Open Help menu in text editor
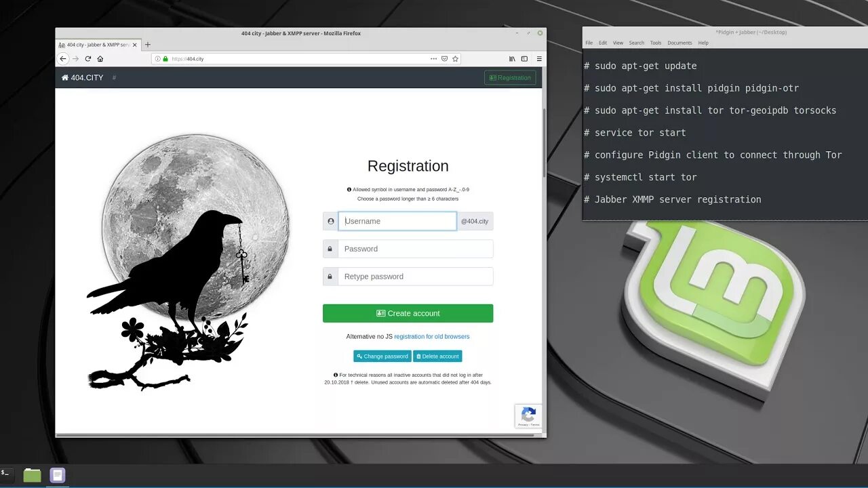 pyautogui.click(x=703, y=43)
